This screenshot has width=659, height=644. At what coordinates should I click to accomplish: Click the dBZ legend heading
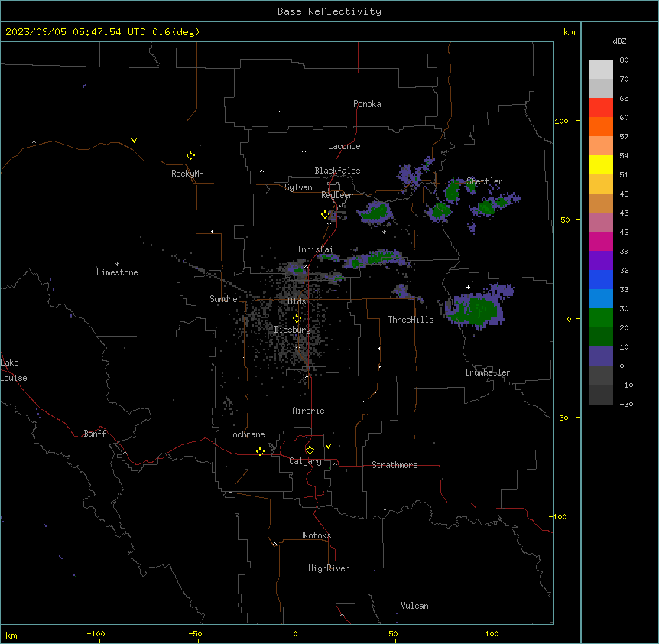(619, 41)
